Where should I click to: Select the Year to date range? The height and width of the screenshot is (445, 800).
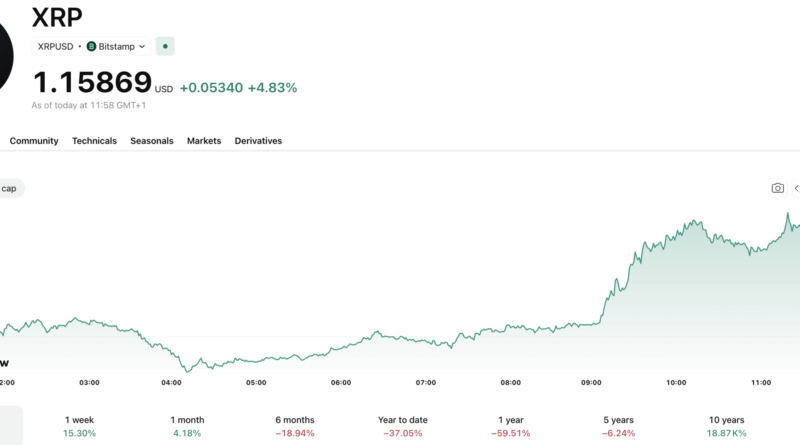tap(403, 427)
